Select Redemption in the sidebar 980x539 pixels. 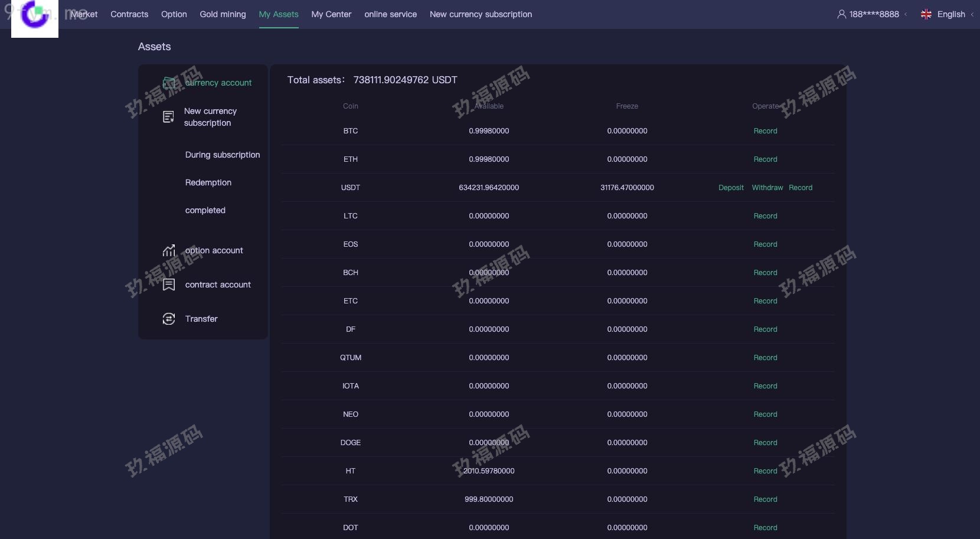208,182
